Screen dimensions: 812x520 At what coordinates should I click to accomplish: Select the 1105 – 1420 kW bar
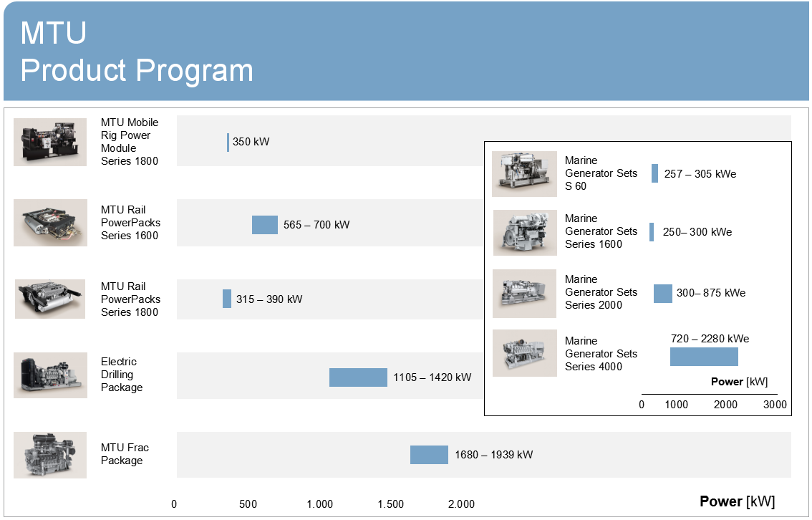(x=358, y=377)
